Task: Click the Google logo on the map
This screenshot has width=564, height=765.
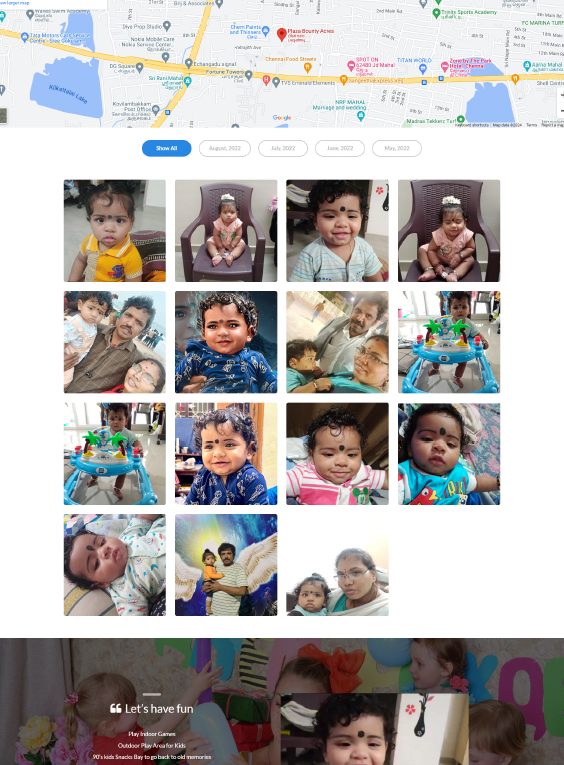Action: (282, 118)
